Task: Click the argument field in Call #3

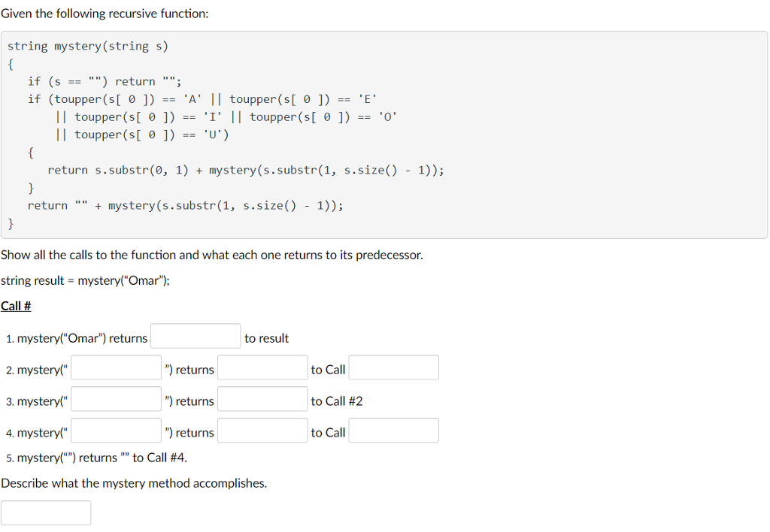Action: pos(115,398)
